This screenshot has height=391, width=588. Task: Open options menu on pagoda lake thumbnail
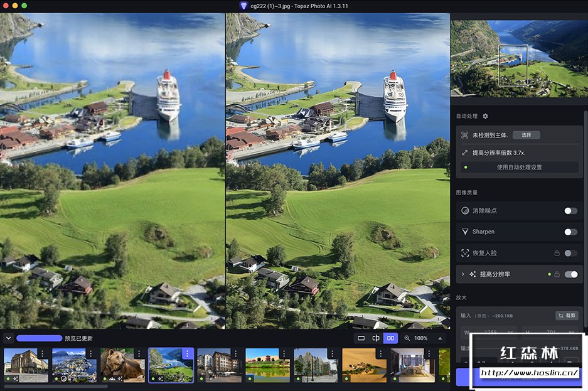[284, 353]
